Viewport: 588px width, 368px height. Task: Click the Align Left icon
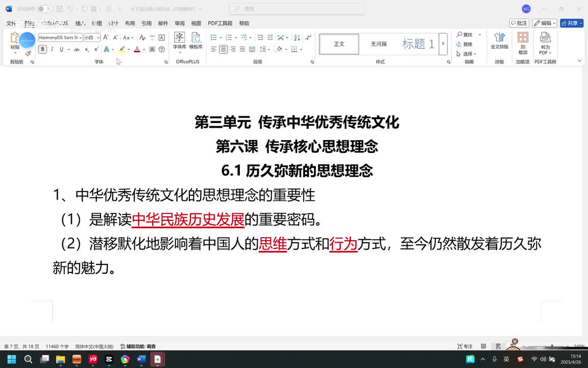pyautogui.click(x=213, y=49)
